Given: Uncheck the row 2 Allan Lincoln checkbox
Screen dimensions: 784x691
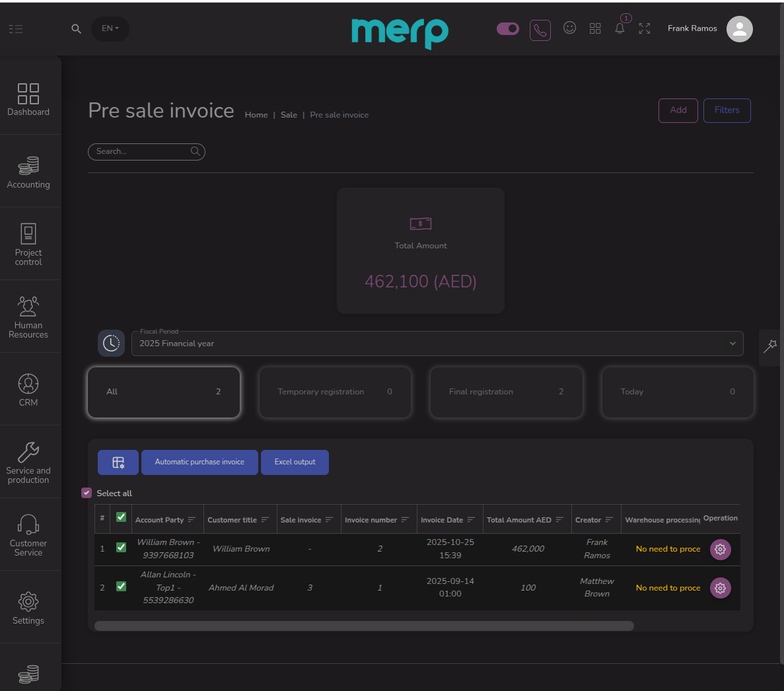Looking at the screenshot, I should (121, 587).
